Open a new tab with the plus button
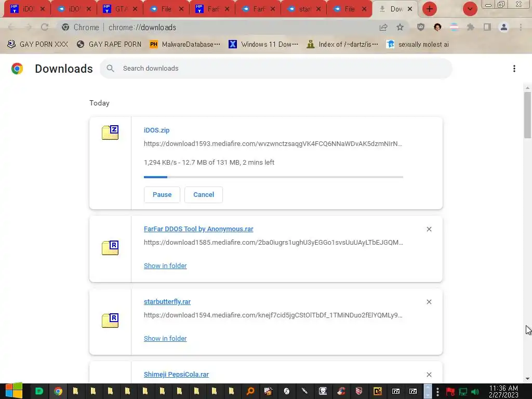This screenshot has height=399, width=532. [x=430, y=9]
